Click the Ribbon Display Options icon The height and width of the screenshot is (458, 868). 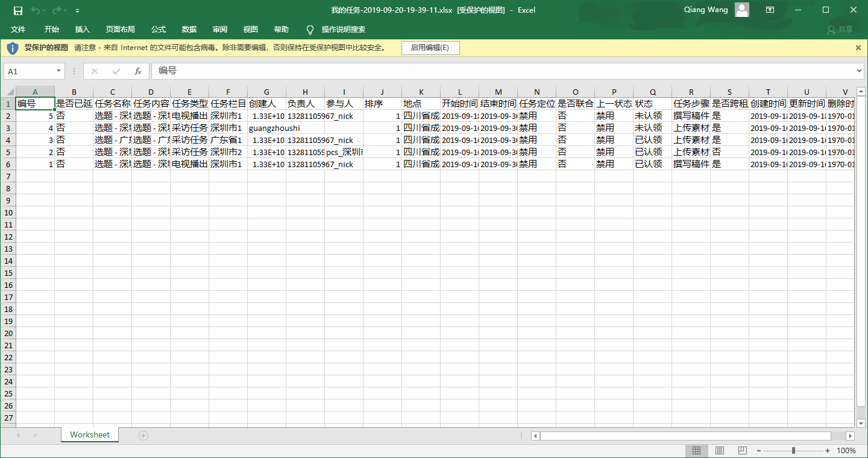(x=770, y=10)
